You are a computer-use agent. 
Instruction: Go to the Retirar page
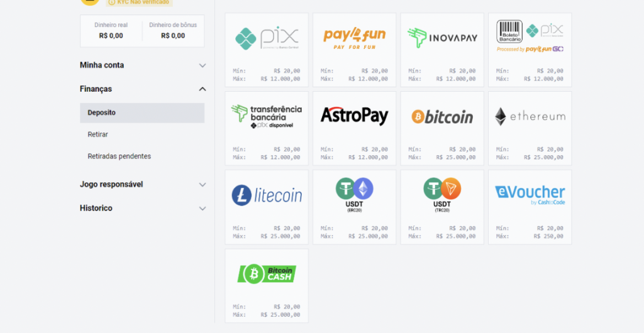coord(97,134)
